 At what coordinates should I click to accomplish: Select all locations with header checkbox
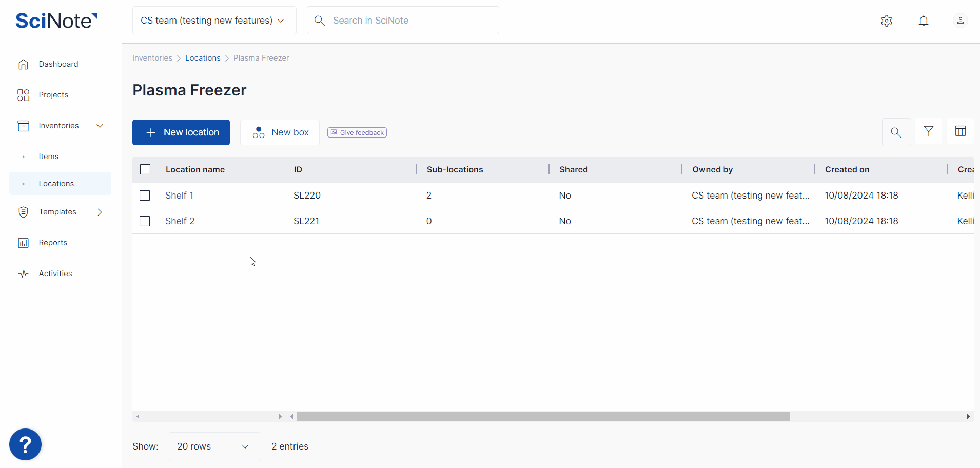[x=145, y=169]
